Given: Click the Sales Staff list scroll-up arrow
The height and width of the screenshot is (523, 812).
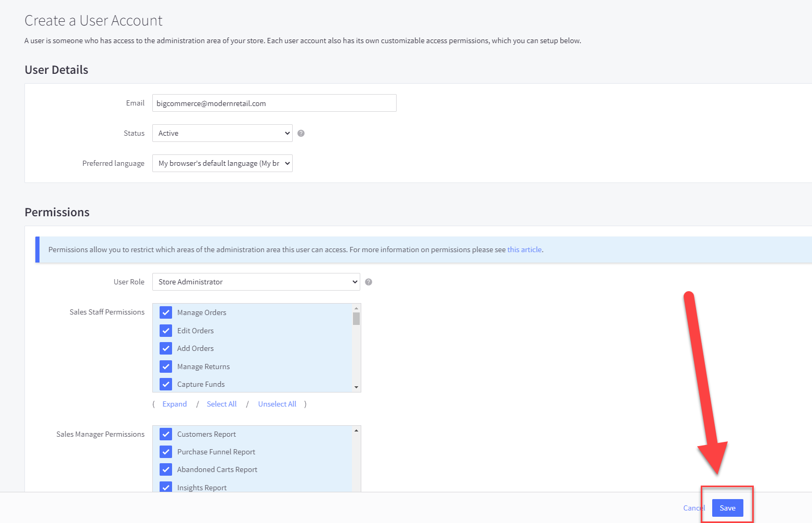Looking at the screenshot, I should point(356,308).
